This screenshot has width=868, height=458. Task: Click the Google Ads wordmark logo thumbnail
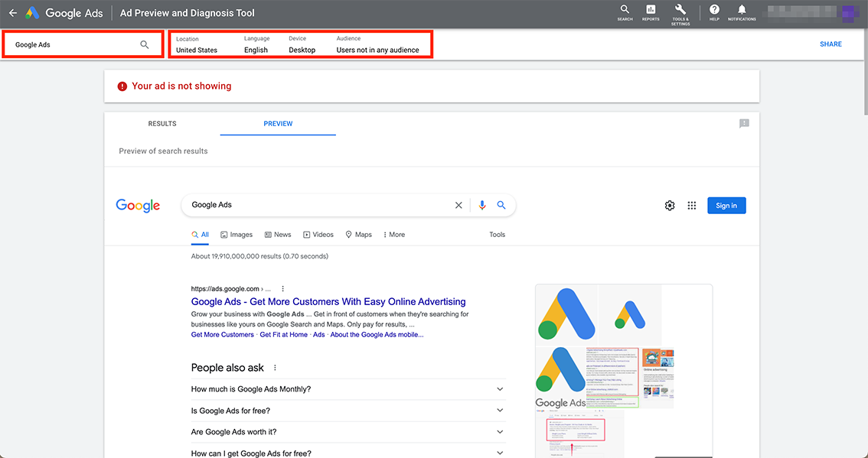[x=560, y=378]
